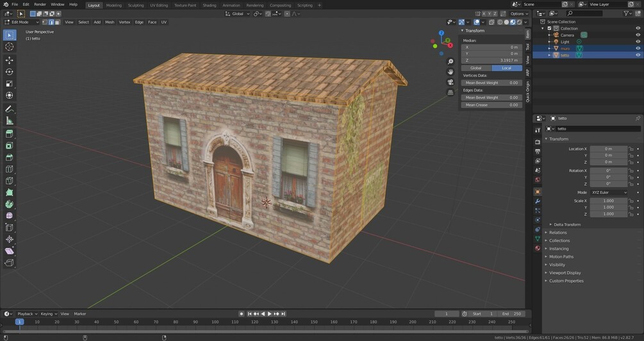Toggle the Collection exclude checkbox
The image size is (644, 341).
tap(550, 28)
